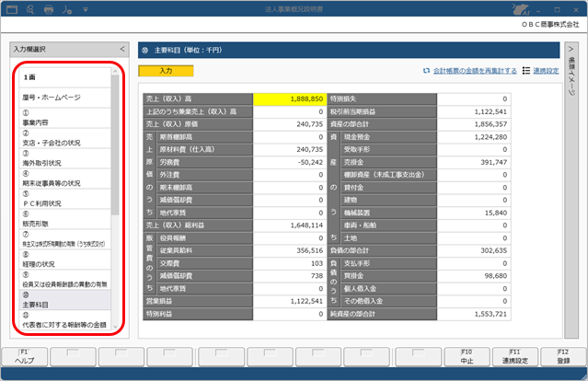
Task: Click the 純資産の部合計 value 1,553,721
Action: (x=474, y=314)
